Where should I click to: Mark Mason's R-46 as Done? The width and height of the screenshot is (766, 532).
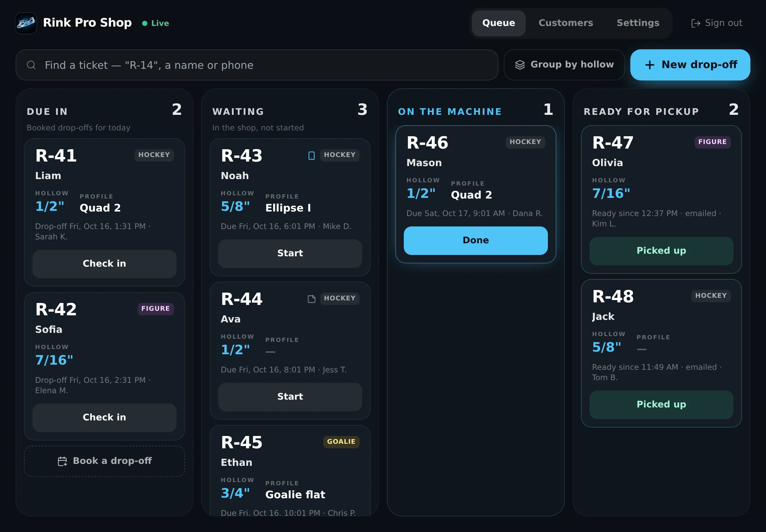click(x=476, y=240)
